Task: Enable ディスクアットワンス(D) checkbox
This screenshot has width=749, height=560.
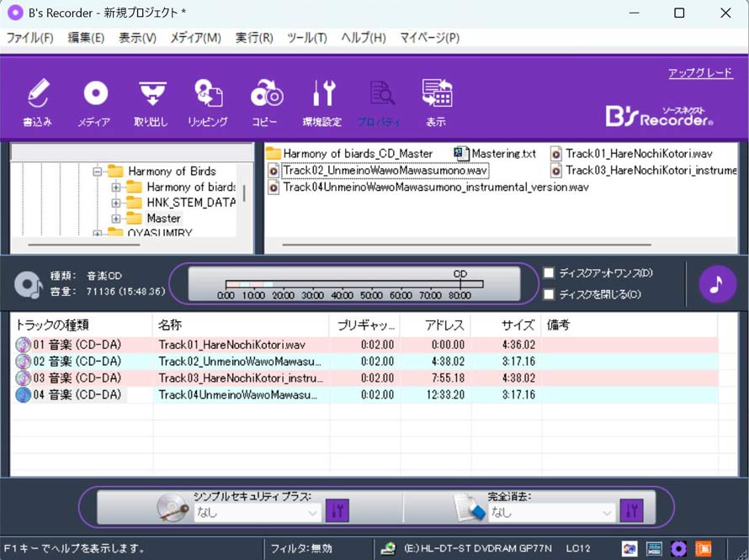Action: pos(550,273)
